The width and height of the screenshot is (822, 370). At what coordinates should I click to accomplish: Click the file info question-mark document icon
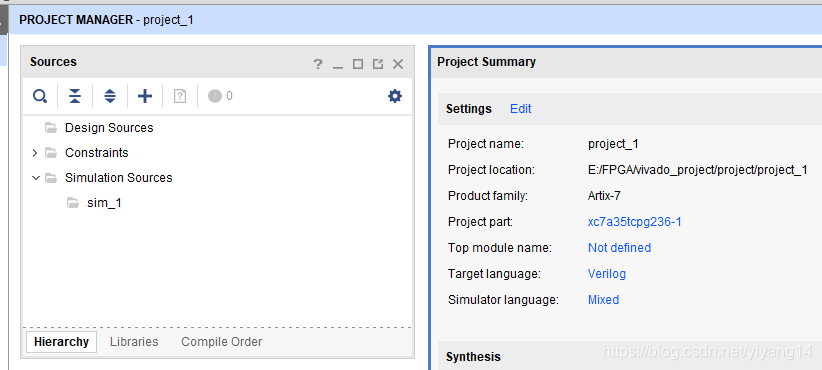[180, 96]
